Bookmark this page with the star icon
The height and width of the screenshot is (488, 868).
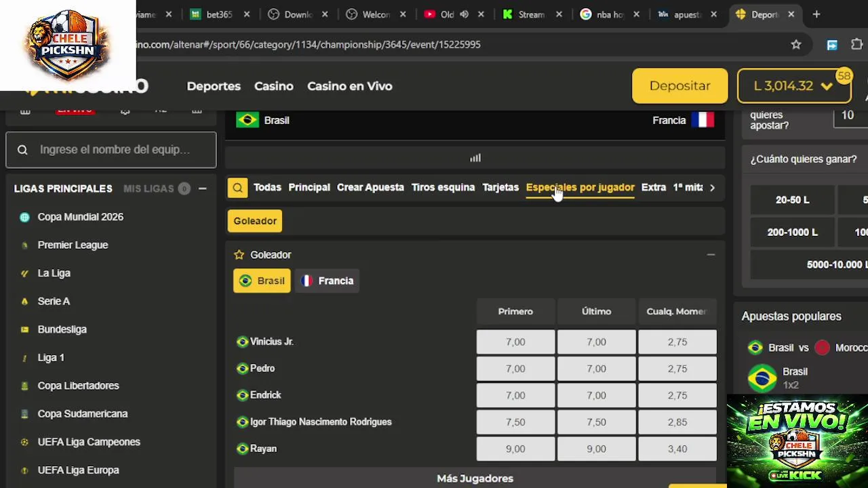click(796, 44)
